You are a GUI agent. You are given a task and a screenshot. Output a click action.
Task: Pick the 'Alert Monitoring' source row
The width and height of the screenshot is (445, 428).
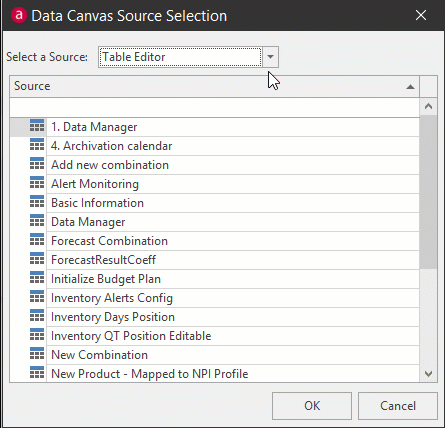(214, 184)
